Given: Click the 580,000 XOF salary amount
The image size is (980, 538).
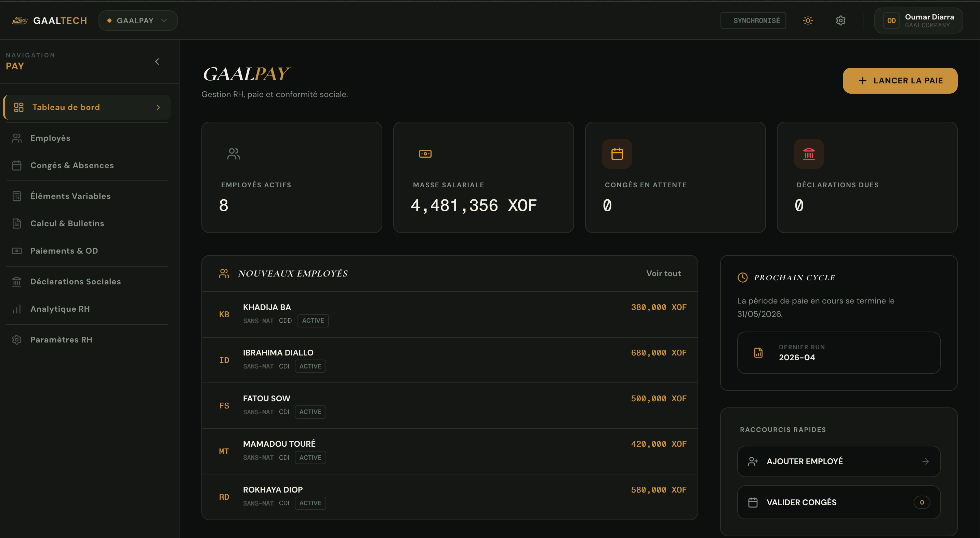Looking at the screenshot, I should 659,490.
